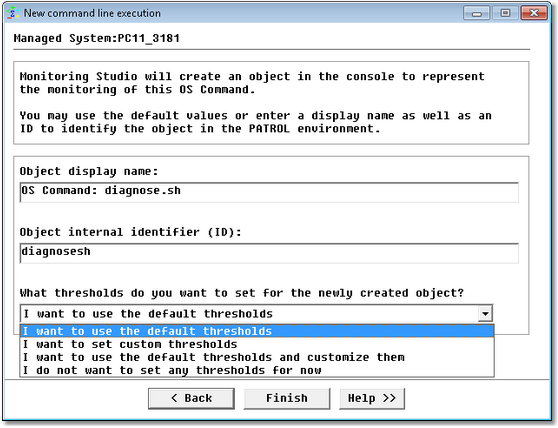The image size is (558, 428).
Task: Go to the previous step with Back
Action: [x=191, y=398]
